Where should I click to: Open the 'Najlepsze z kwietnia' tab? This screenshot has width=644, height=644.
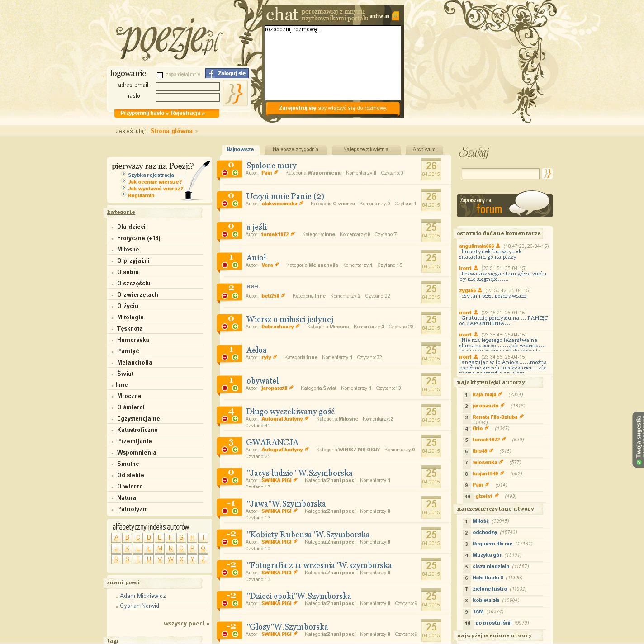[x=366, y=150]
